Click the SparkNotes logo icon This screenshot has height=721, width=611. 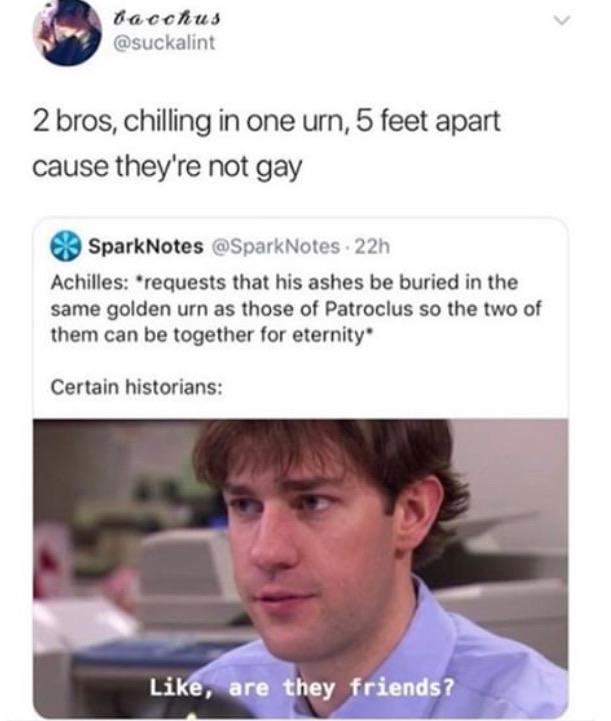click(66, 247)
